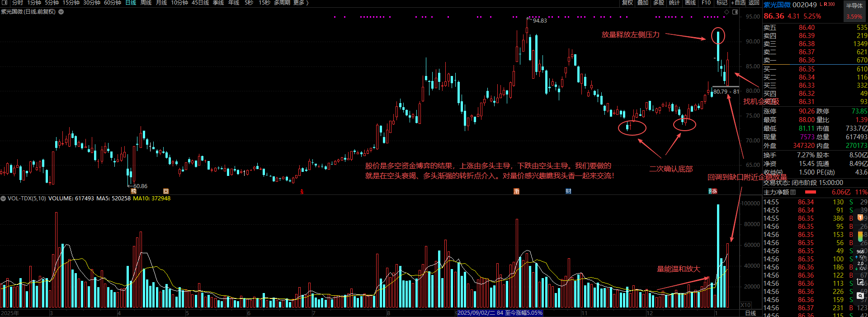Switch to 月线 monthly chart
Viewport: 868px width, 317px height.
click(x=161, y=3)
